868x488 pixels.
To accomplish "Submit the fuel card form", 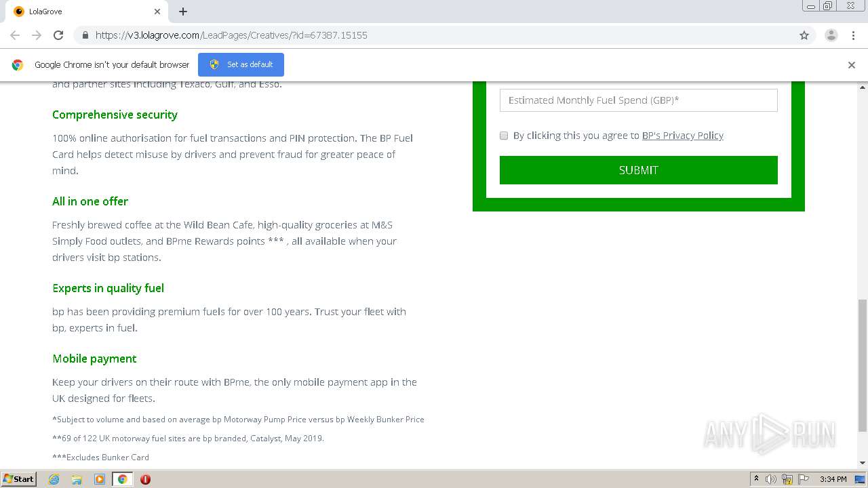I will (638, 170).
